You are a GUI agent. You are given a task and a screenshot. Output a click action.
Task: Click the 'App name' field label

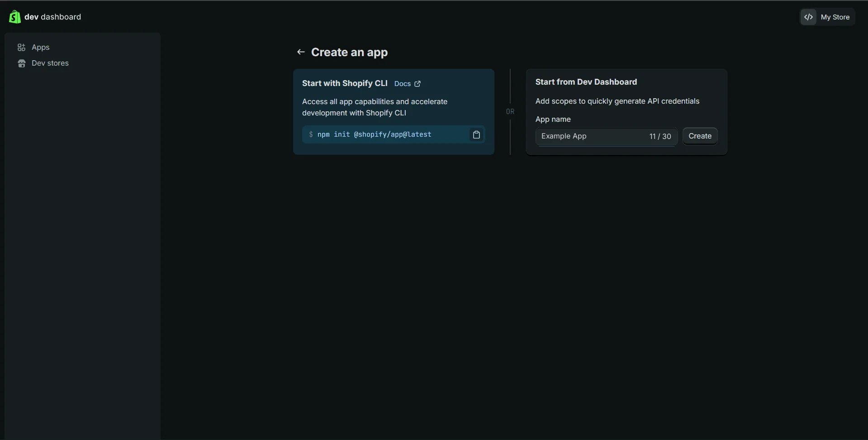(553, 119)
